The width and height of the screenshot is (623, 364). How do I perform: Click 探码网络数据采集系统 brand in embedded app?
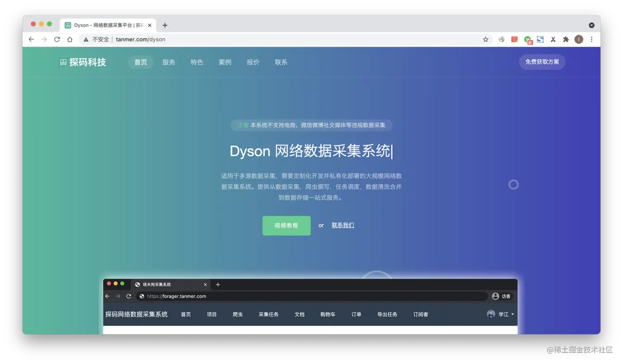[136, 314]
